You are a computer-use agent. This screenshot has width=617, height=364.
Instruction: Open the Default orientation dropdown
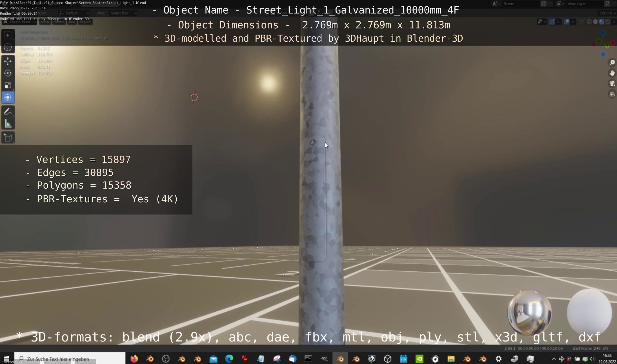74,13
